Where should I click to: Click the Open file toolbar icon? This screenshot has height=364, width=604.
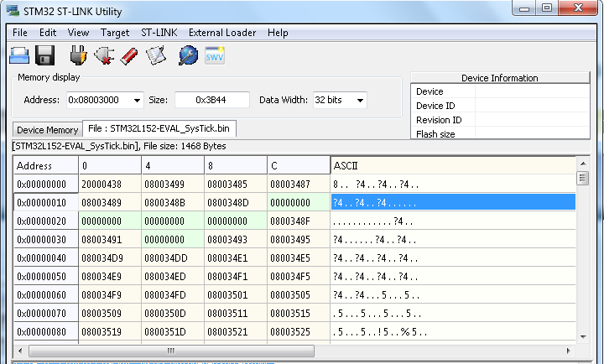click(19, 55)
